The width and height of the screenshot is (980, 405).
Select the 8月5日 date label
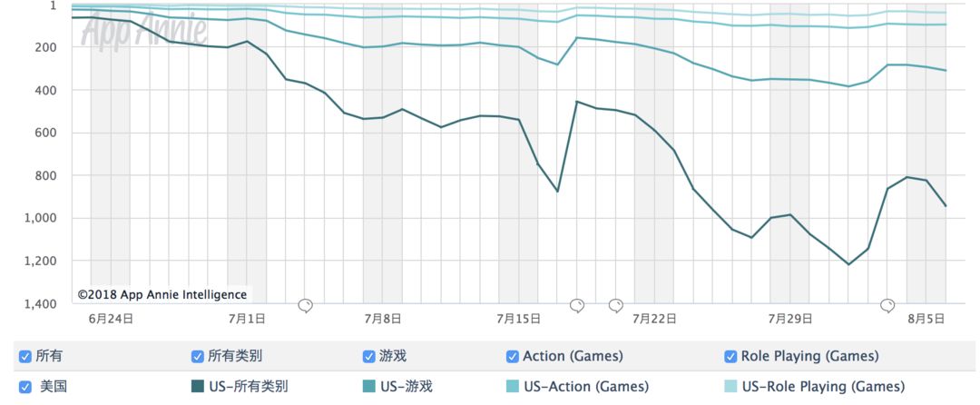tap(926, 320)
